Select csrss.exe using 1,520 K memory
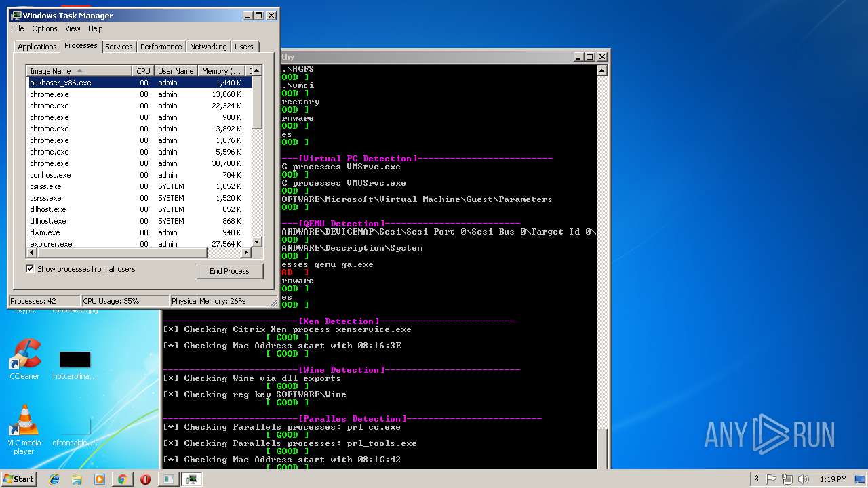This screenshot has width=868, height=488. [x=140, y=198]
